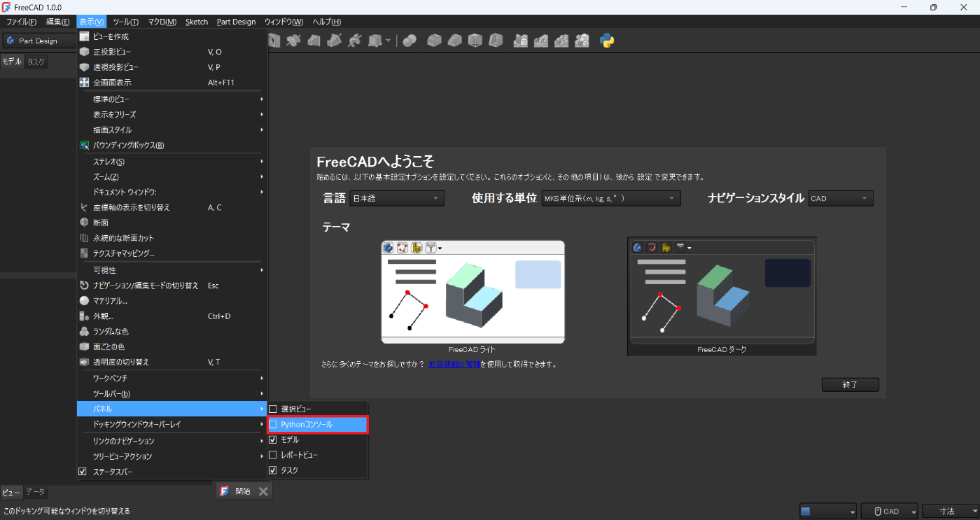Click the 終了 button

click(850, 384)
